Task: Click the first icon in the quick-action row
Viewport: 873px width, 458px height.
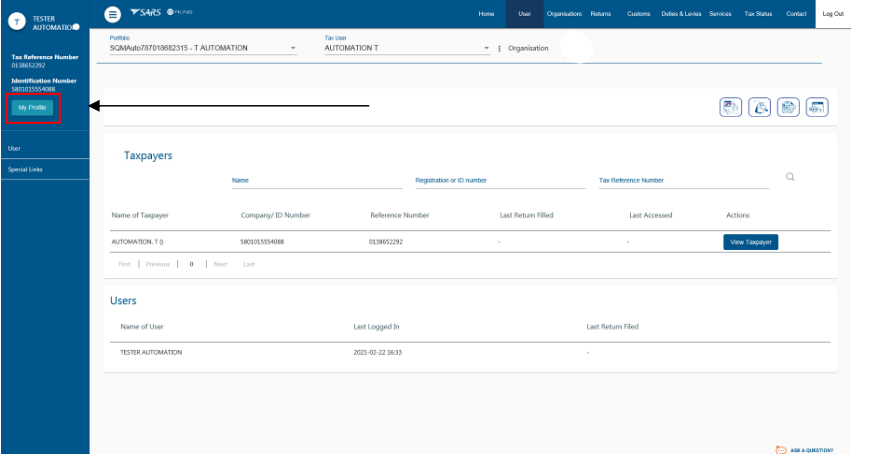Action: [x=730, y=106]
